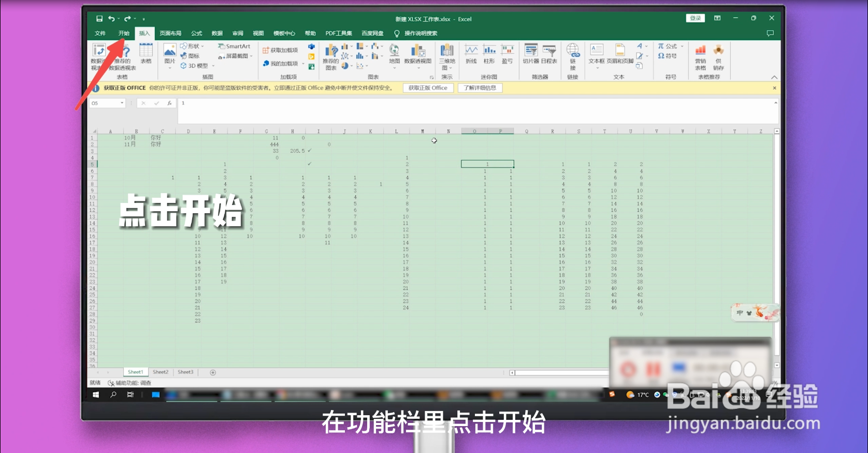The width and height of the screenshot is (868, 453).
Task: Open the 文件 (File) tab
Action: click(100, 33)
